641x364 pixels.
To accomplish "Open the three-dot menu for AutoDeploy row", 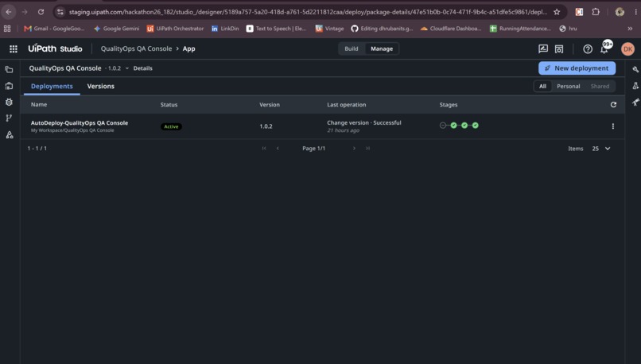I will pos(613,126).
